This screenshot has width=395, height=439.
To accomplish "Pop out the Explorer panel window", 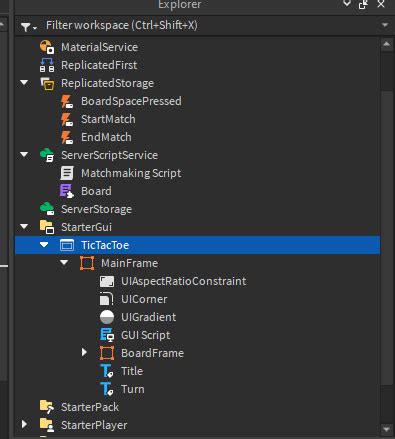I will click(363, 4).
